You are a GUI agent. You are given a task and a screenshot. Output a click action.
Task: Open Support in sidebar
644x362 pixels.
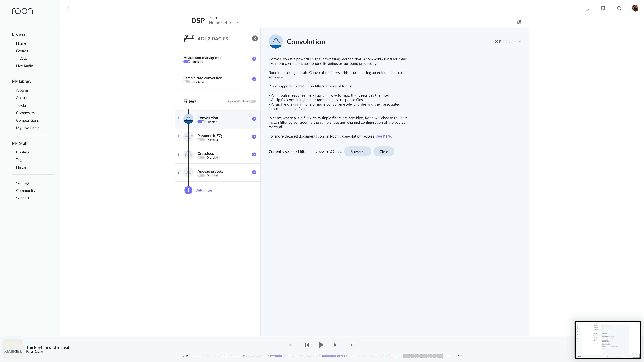pyautogui.click(x=23, y=198)
